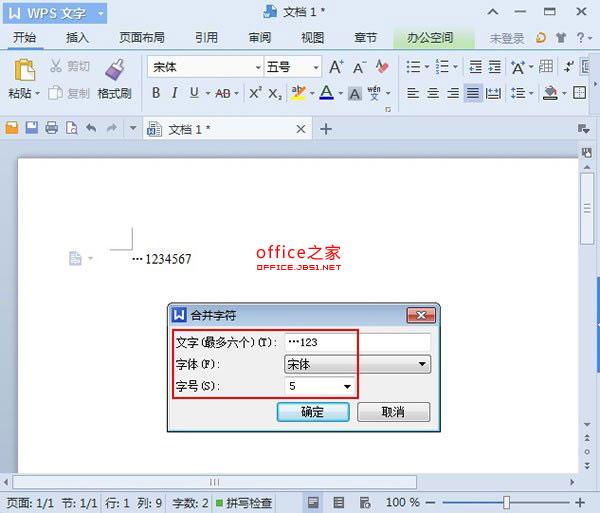Apply font color A
Screen dimensions: 600x513
click(326, 93)
